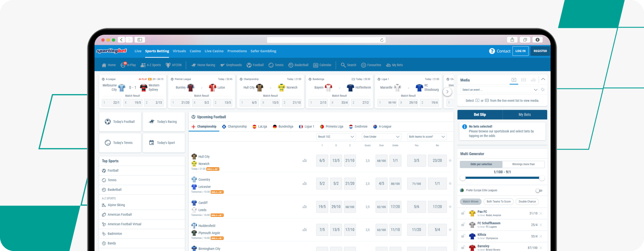This screenshot has width=644, height=251.
Task: Open Today's Racing shortcut
Action: 164,122
